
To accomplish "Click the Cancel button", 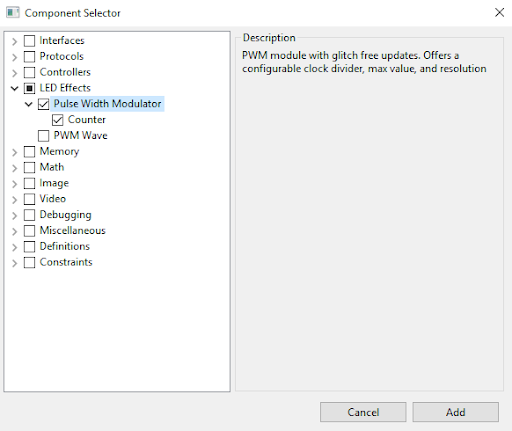I will [x=363, y=412].
